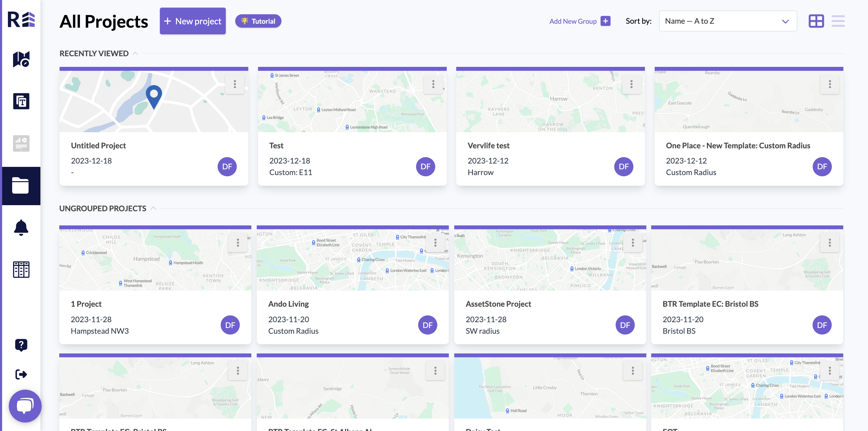Image resolution: width=868 pixels, height=431 pixels.
Task: Open the map explorer sidebar icon
Action: click(21, 59)
